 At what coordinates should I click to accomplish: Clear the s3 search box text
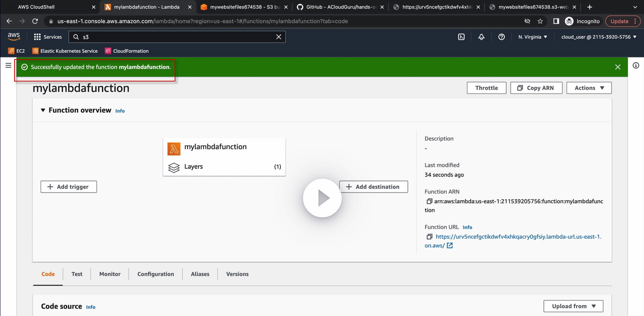[279, 37]
